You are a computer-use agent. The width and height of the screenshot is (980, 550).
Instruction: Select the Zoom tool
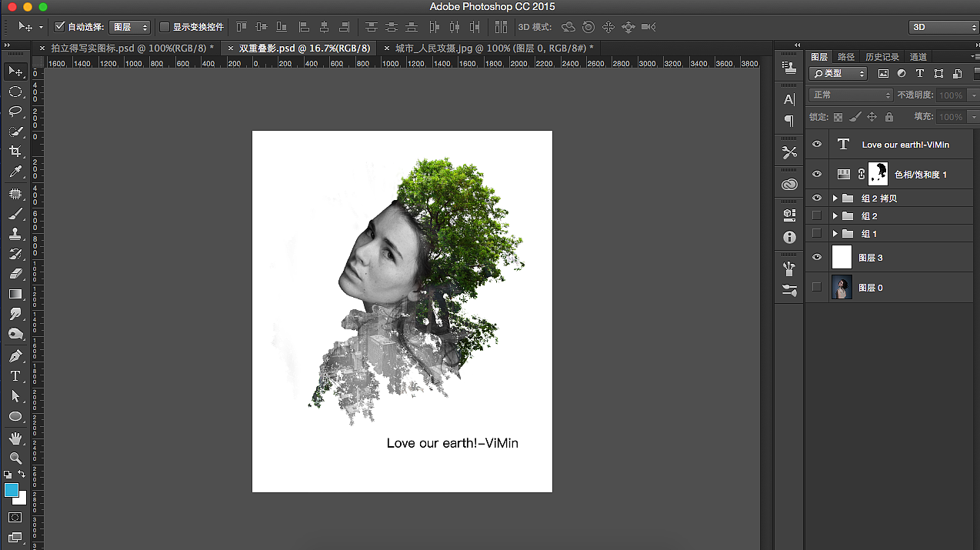(15, 458)
